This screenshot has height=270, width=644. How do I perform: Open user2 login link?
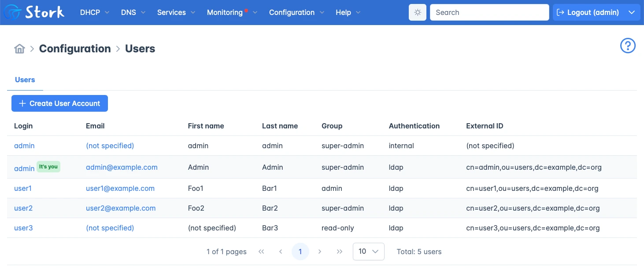[x=23, y=208]
